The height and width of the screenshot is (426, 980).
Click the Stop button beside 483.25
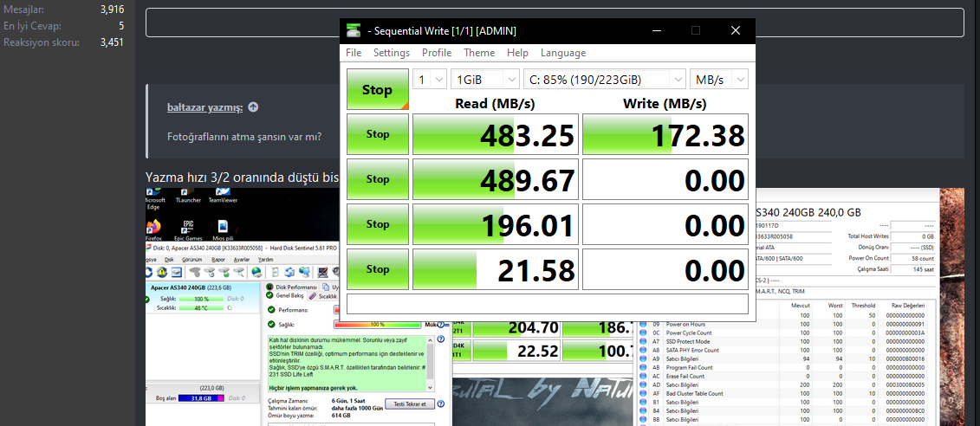pyautogui.click(x=378, y=134)
